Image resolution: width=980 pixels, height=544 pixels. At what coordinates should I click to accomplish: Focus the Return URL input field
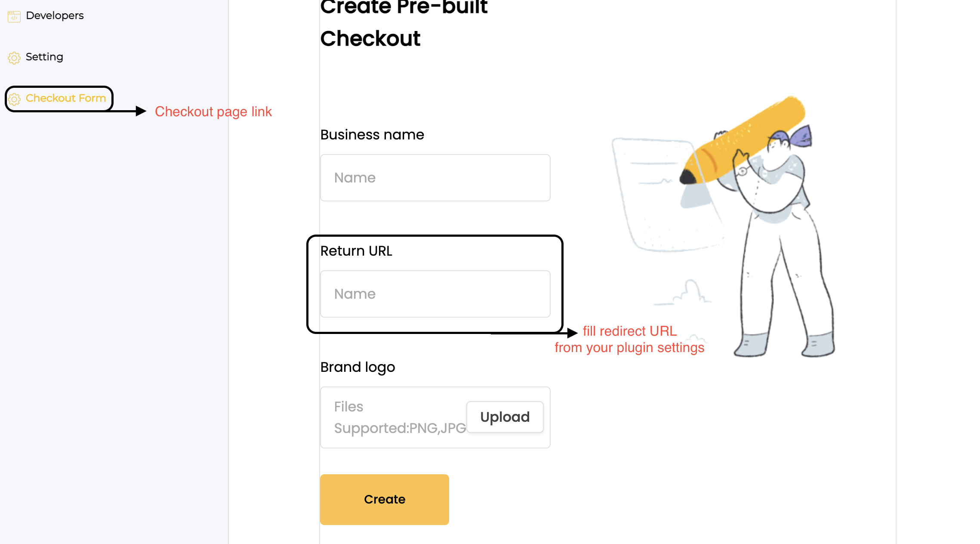tap(435, 294)
